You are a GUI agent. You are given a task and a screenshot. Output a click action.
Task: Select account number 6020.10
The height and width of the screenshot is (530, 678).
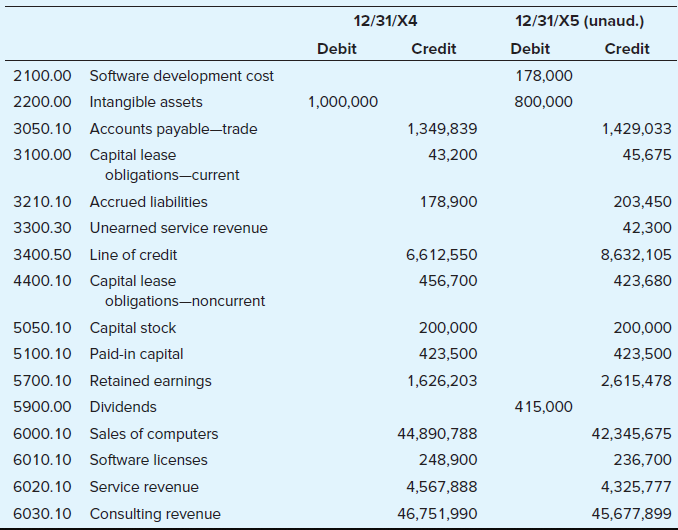click(42, 487)
